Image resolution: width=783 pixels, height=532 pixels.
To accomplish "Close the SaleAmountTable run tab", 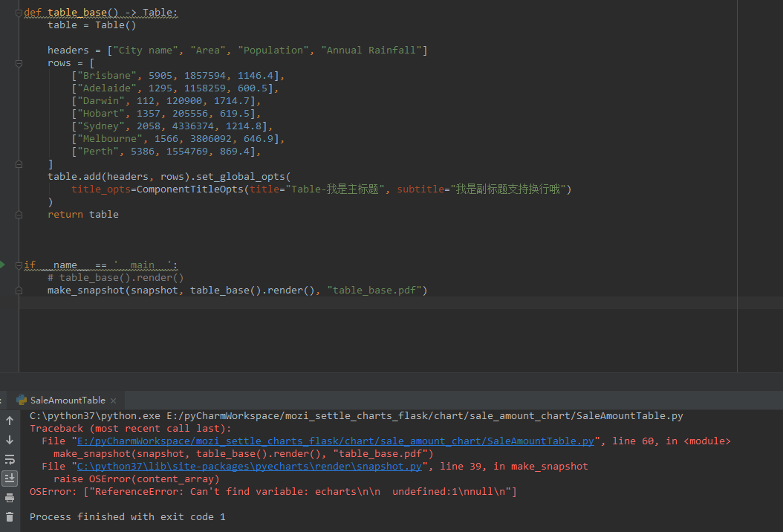I will tap(114, 400).
